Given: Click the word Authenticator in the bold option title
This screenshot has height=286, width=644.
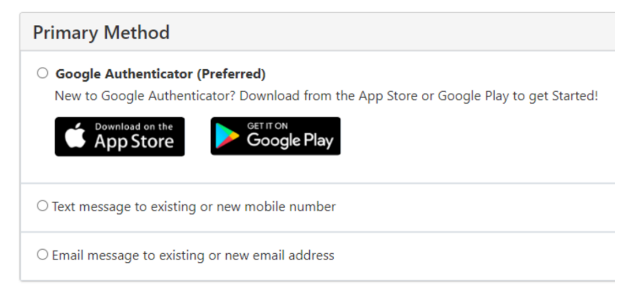Looking at the screenshot, I should click(x=149, y=74).
